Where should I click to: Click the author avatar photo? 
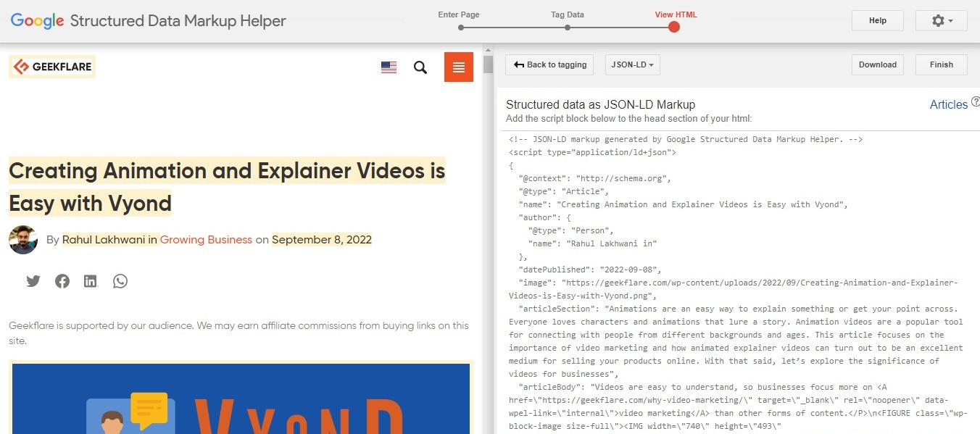(x=23, y=240)
